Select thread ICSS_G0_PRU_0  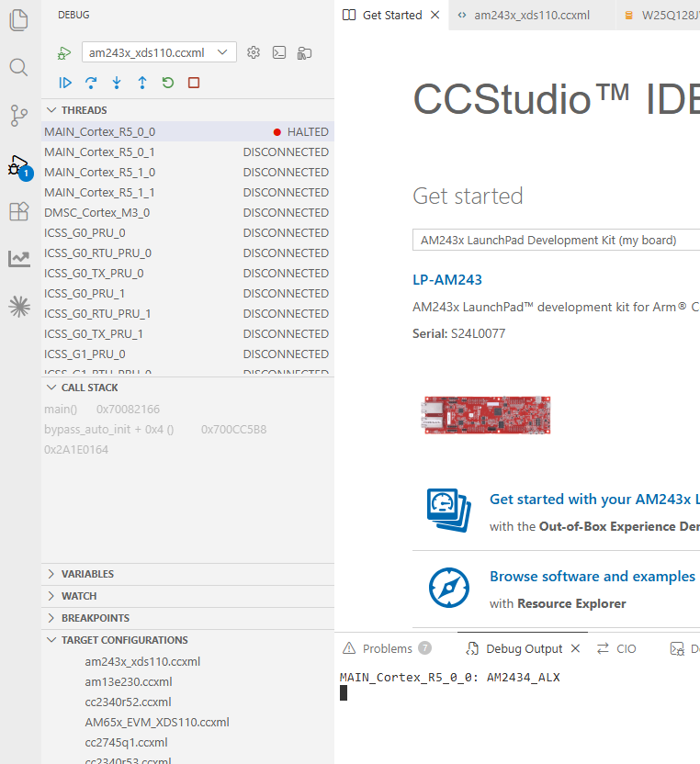(187, 233)
